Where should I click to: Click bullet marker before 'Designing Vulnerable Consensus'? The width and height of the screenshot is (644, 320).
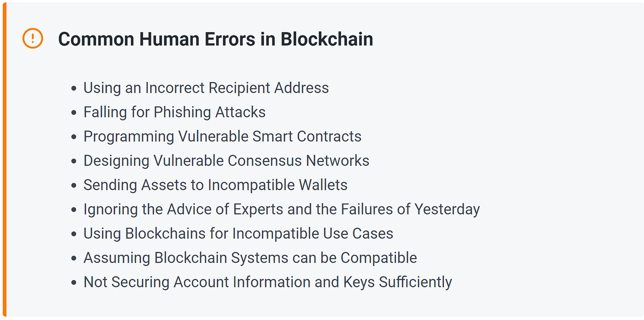74,161
